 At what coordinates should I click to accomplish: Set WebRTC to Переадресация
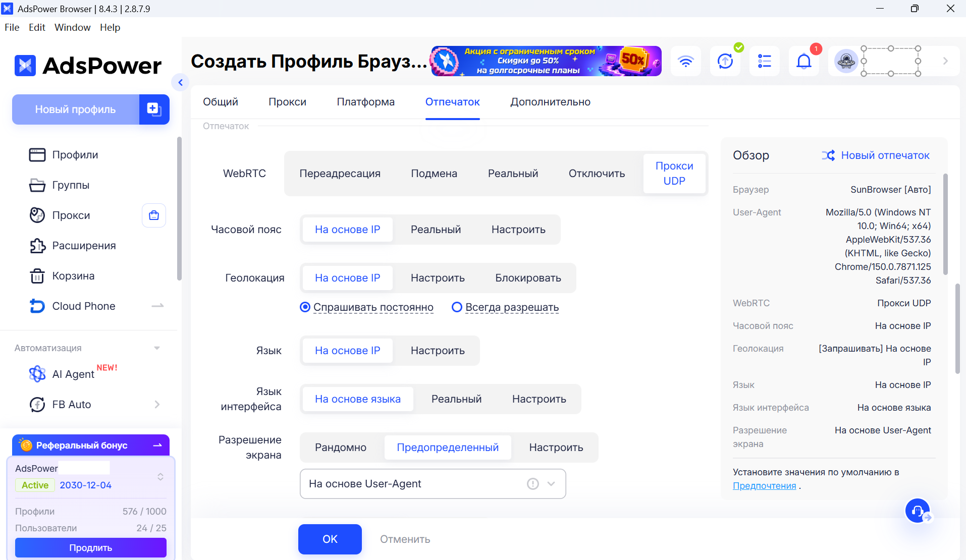pyautogui.click(x=340, y=174)
